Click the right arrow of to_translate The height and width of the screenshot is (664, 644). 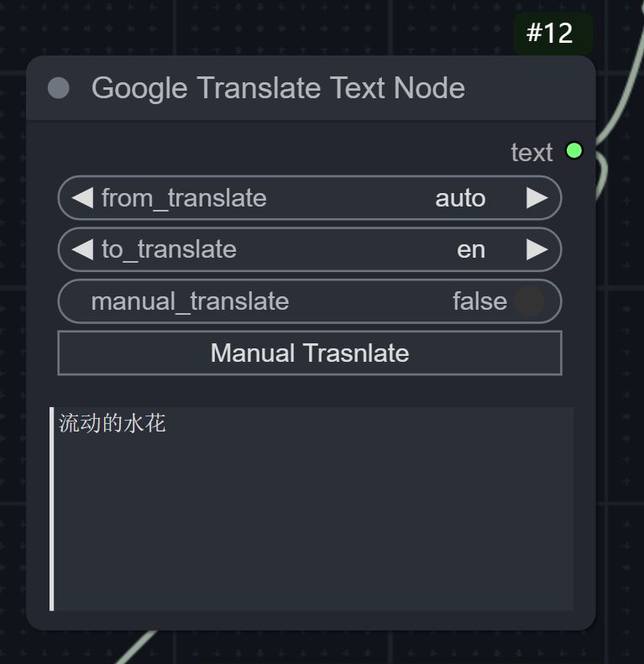click(537, 249)
